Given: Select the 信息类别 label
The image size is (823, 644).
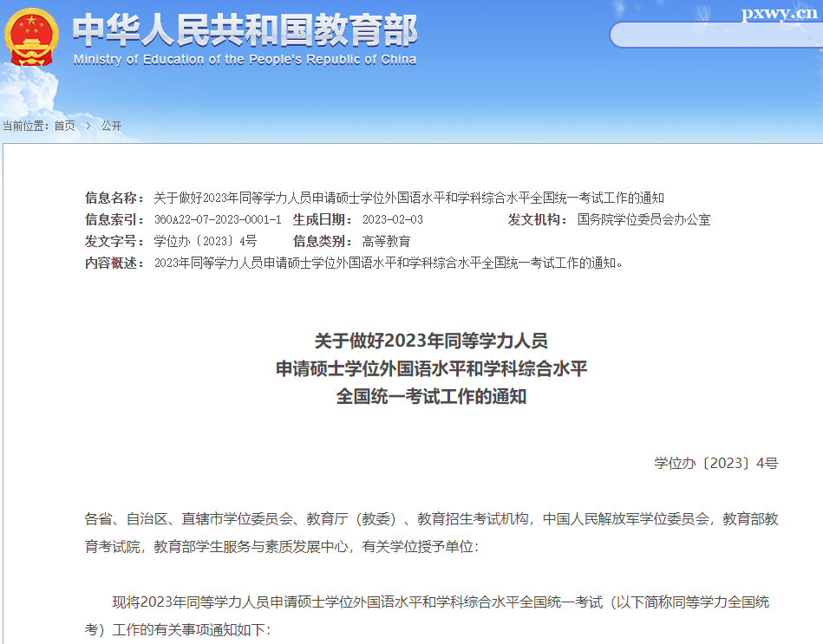Looking at the screenshot, I should tap(323, 241).
